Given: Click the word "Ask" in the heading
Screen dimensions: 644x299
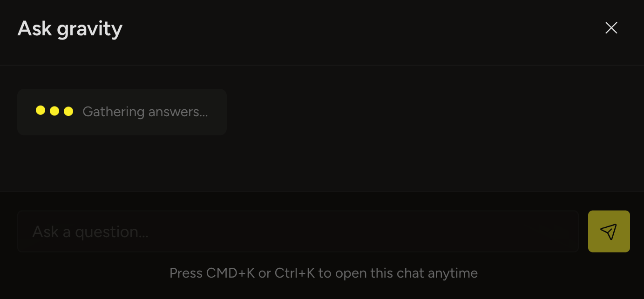Looking at the screenshot, I should pos(34,28).
